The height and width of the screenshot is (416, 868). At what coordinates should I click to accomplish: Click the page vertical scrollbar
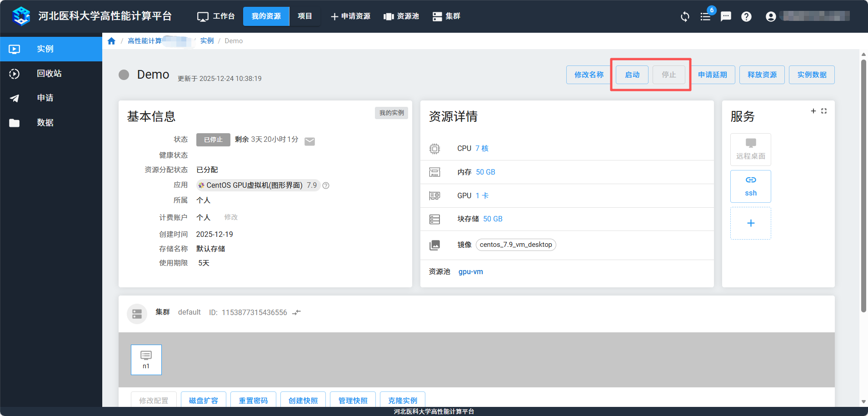[863, 186]
